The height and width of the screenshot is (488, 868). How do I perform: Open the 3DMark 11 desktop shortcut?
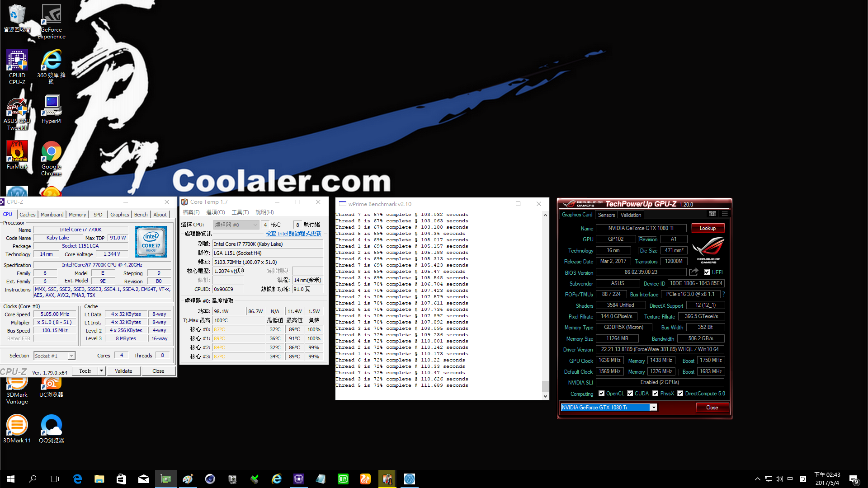17,428
